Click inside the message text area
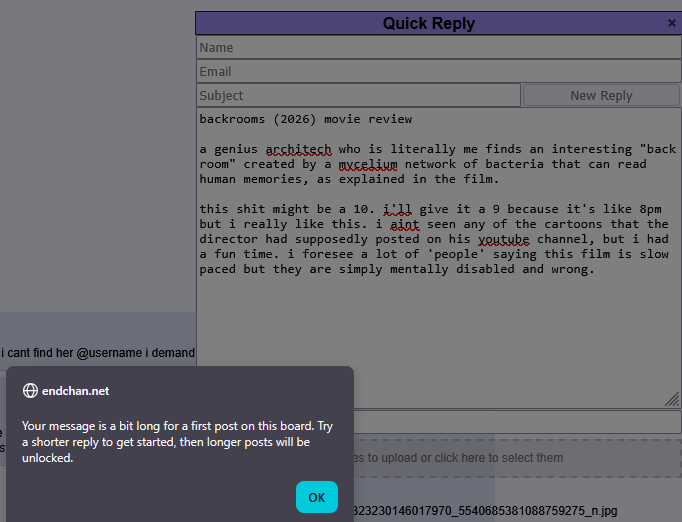Screen dimensions: 682x522 [439, 259]
